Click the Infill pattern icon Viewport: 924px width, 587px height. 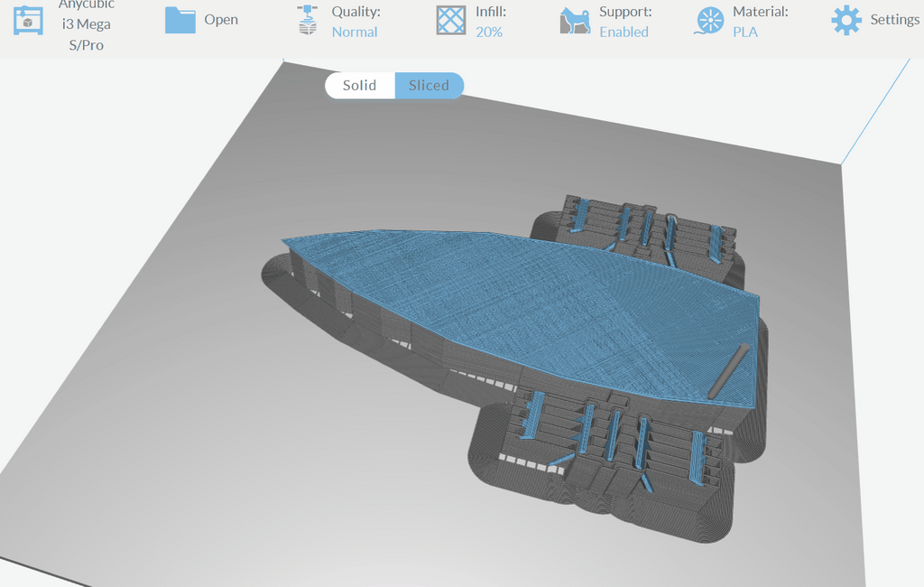pyautogui.click(x=451, y=20)
